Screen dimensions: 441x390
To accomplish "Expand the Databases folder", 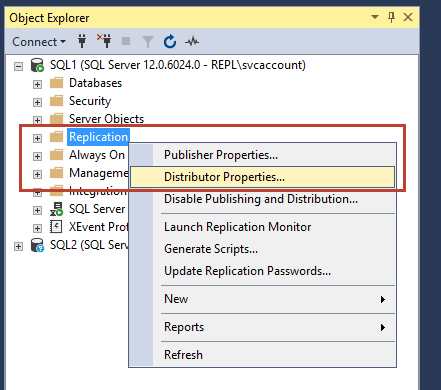I will point(37,84).
